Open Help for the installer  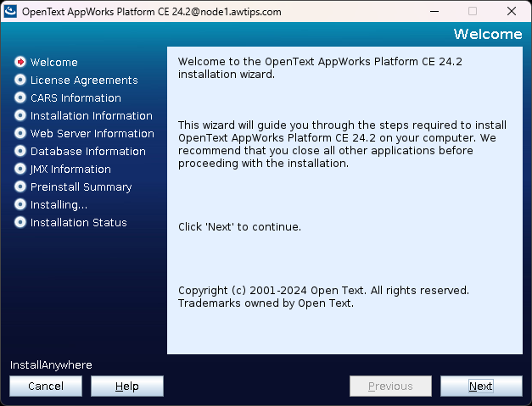click(x=127, y=386)
